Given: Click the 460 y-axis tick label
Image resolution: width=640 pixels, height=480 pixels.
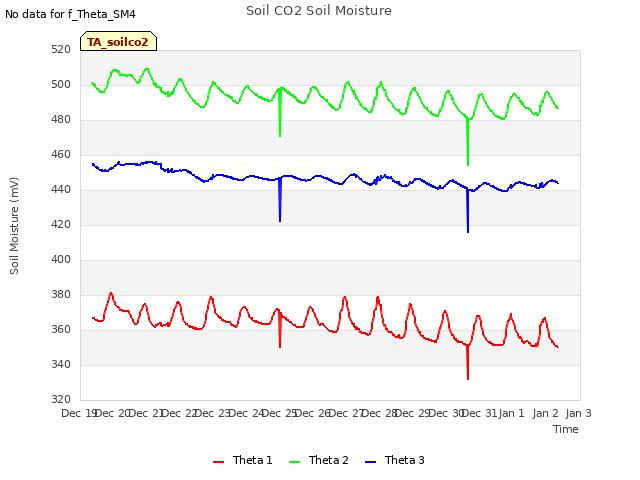Looking at the screenshot, I should point(61,155).
